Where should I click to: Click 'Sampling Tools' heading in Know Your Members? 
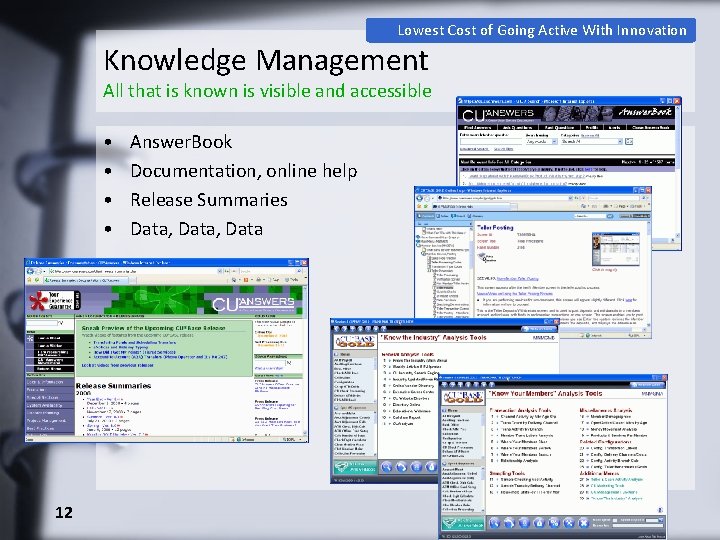tap(507, 473)
